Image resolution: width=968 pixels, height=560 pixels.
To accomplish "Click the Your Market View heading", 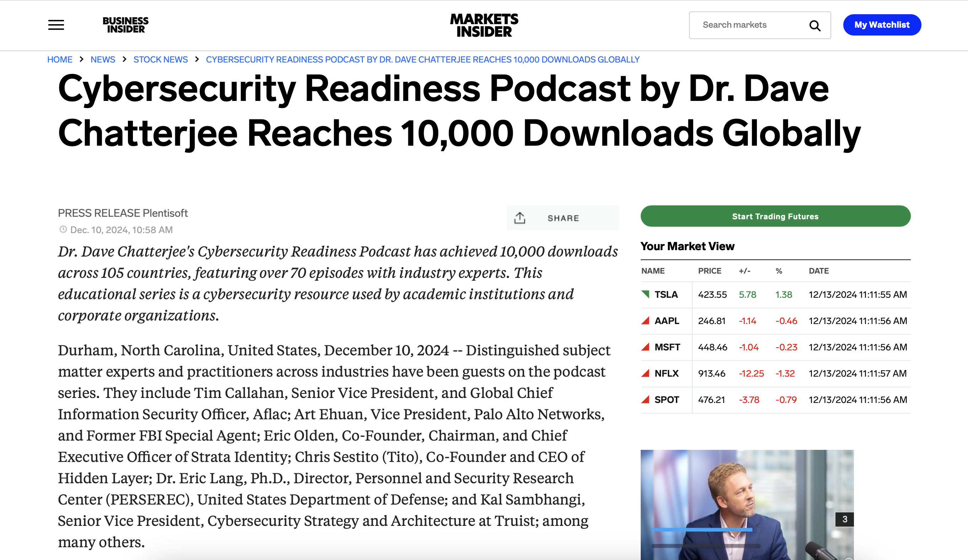I will [687, 246].
